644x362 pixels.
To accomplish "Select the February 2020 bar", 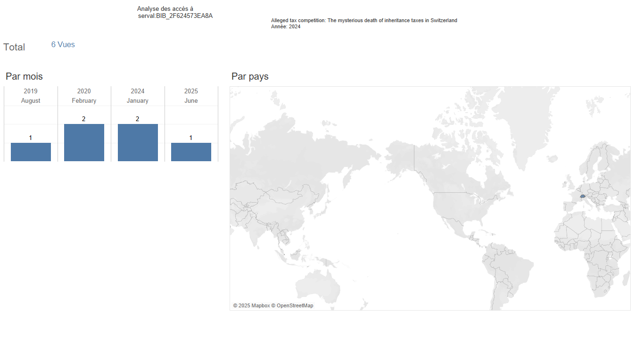I will pyautogui.click(x=84, y=142).
